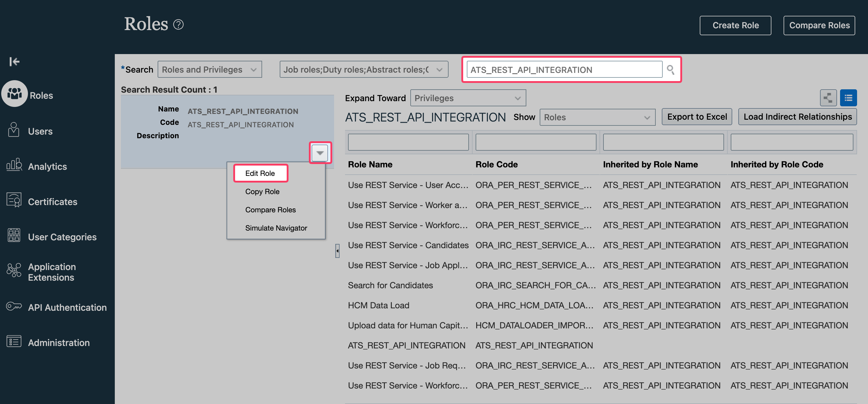Open the User Categories icon

point(14,235)
